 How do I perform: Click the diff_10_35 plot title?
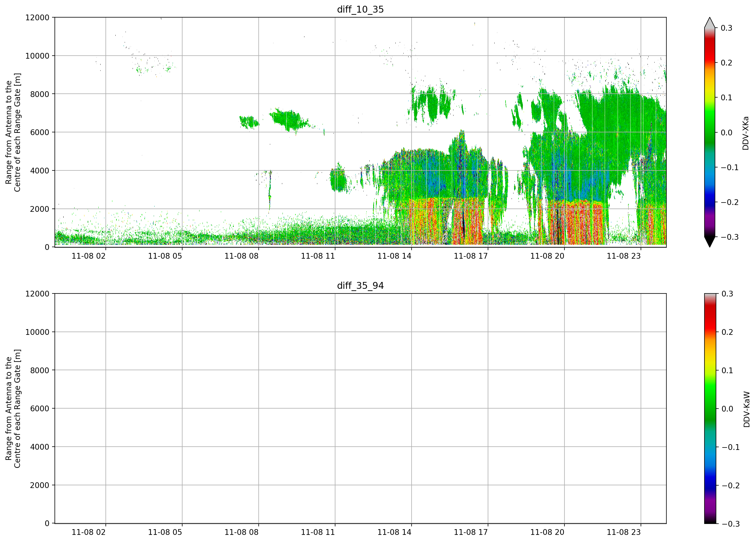pyautogui.click(x=360, y=9)
